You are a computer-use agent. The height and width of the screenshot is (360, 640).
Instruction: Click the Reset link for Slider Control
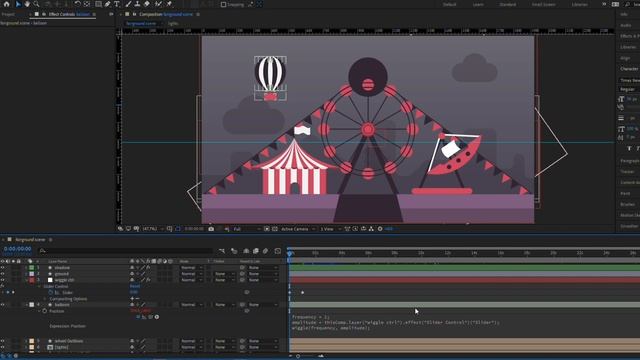point(135,287)
